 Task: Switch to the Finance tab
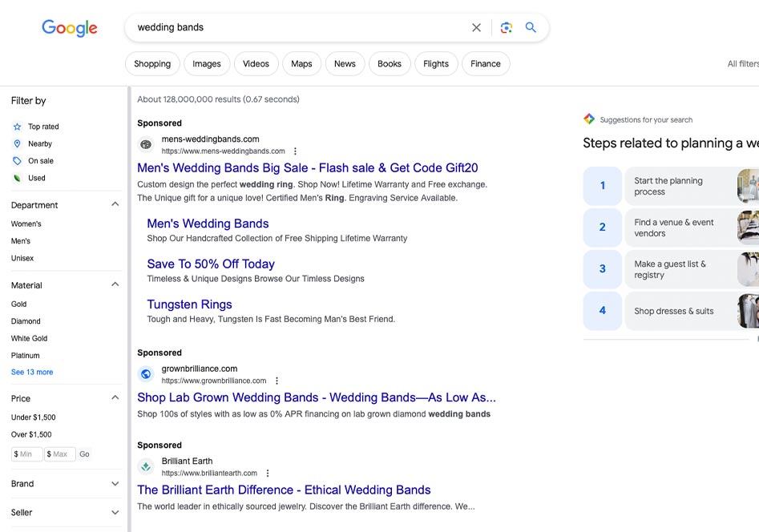click(x=486, y=64)
